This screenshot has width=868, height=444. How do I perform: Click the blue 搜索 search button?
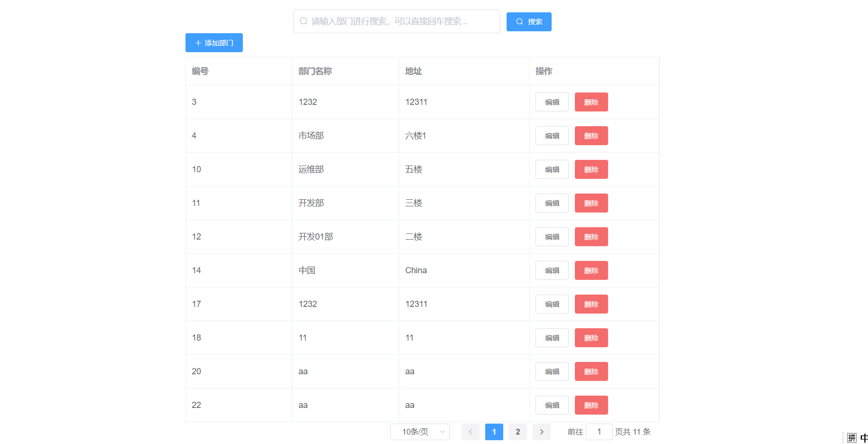point(528,21)
